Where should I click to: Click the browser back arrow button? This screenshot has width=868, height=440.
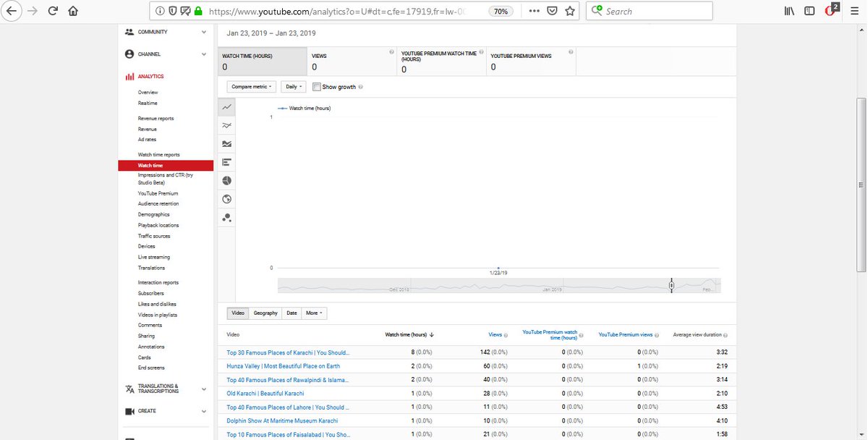coord(12,11)
